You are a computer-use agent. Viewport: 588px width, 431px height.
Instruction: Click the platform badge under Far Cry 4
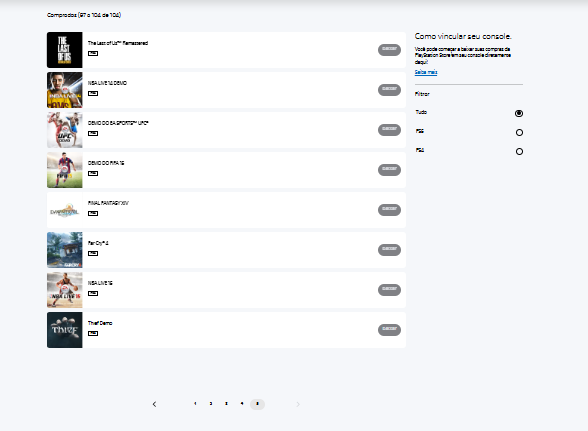click(x=93, y=253)
